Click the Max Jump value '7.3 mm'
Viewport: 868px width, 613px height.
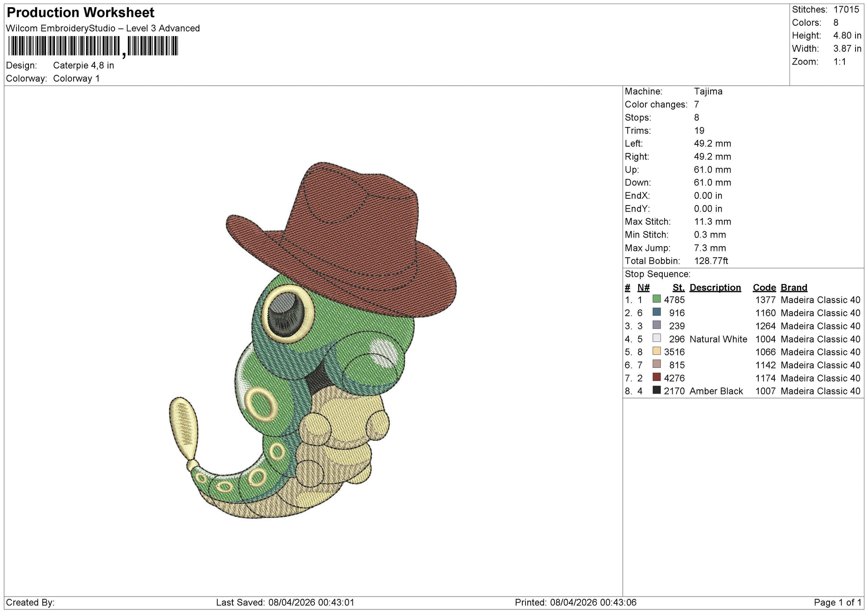[710, 248]
